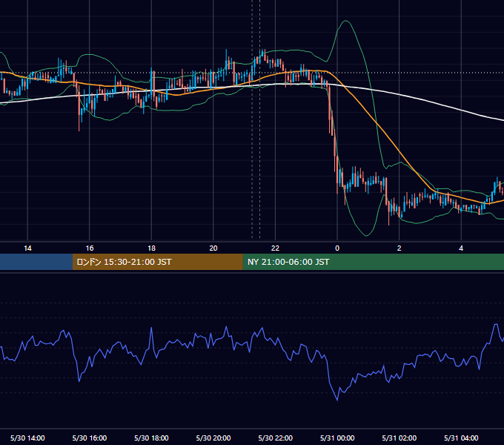
Task: Click the 22 hour label on the price chart axis
Action: (275, 248)
